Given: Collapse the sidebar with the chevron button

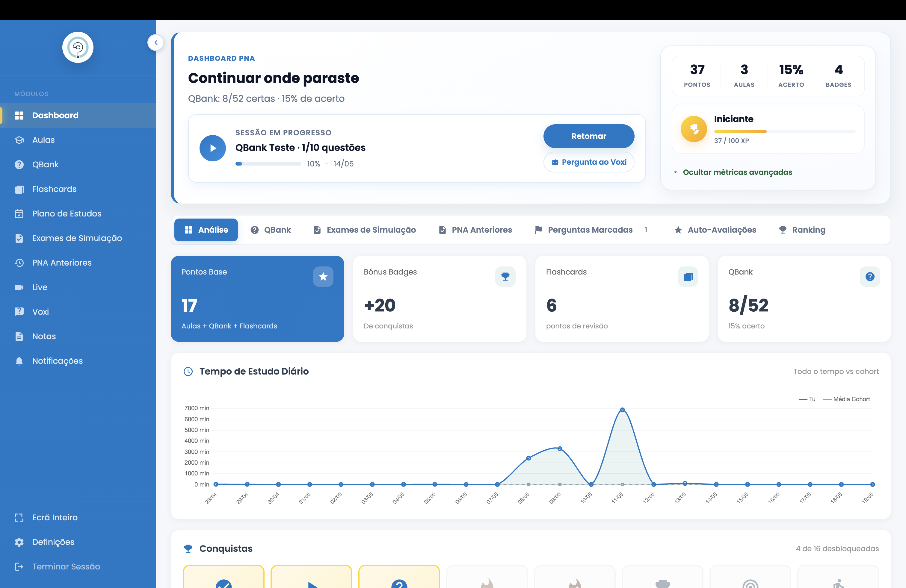Looking at the screenshot, I should click(156, 43).
